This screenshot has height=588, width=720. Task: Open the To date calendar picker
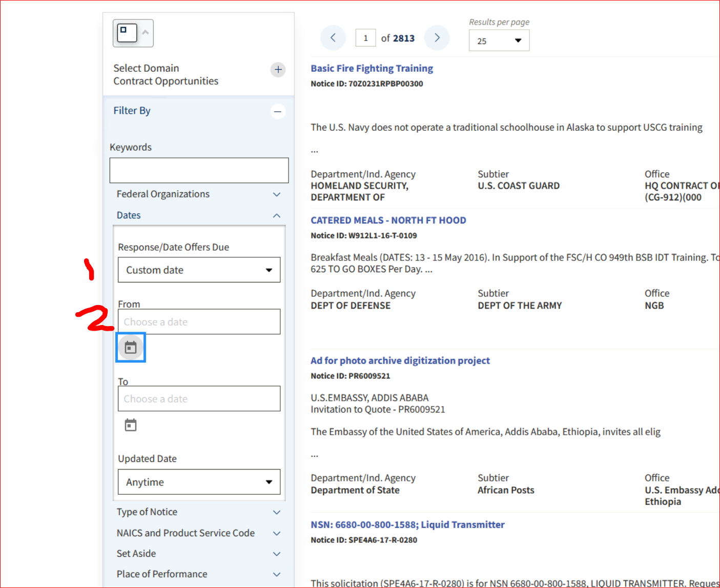[x=131, y=425]
